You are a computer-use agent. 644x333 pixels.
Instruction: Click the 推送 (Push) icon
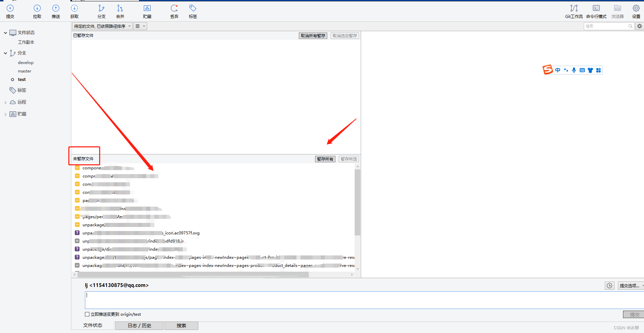(x=55, y=11)
